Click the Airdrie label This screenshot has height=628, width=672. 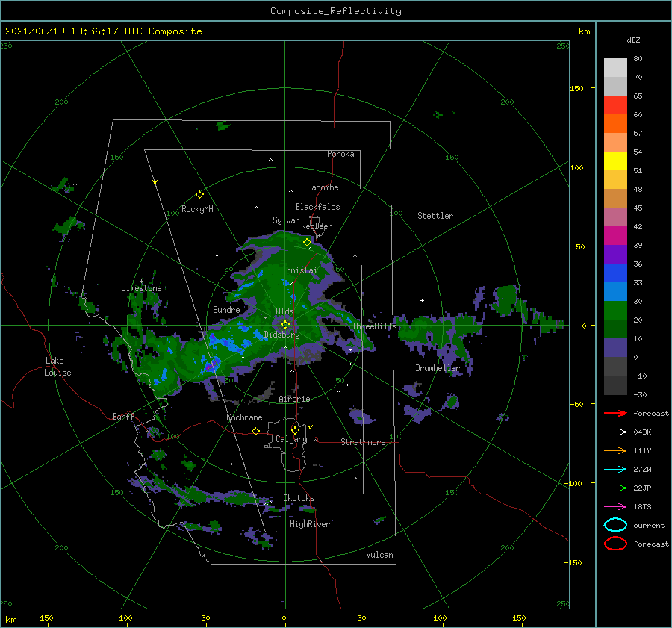294,399
